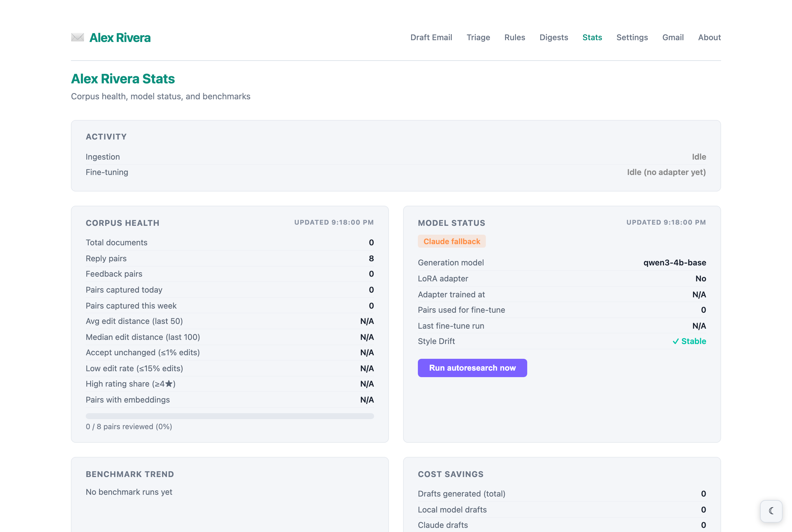Click 'Idle (no adapter yet)' fine-tuning status
This screenshot has height=532, width=792.
tap(666, 172)
